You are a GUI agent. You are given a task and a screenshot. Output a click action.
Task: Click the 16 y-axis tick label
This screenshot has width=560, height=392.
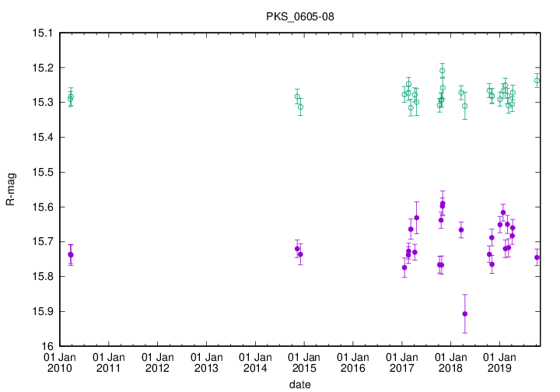[47, 346]
